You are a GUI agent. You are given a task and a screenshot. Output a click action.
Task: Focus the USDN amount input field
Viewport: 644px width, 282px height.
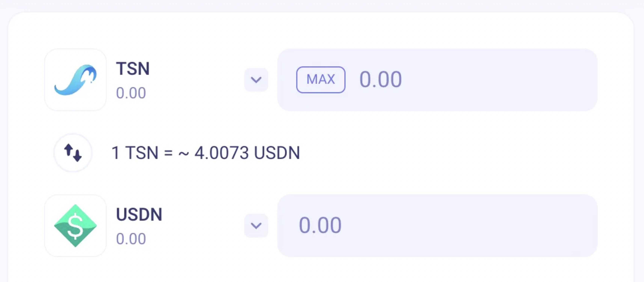(450, 225)
